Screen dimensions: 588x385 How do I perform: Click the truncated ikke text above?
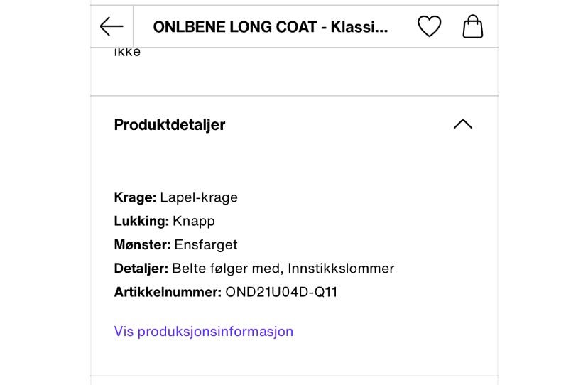click(127, 52)
